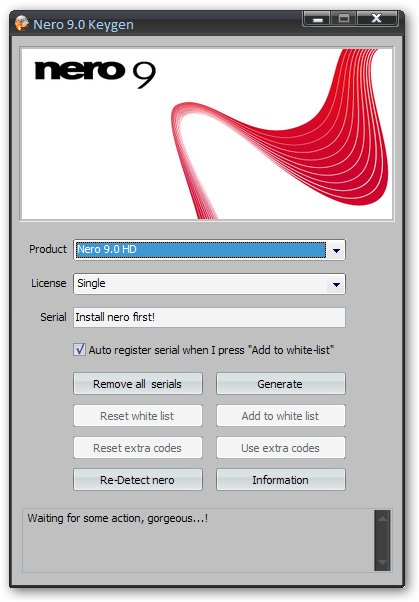Click the log scrollbar down arrow
Screen dimensions: 419x602
[382, 562]
